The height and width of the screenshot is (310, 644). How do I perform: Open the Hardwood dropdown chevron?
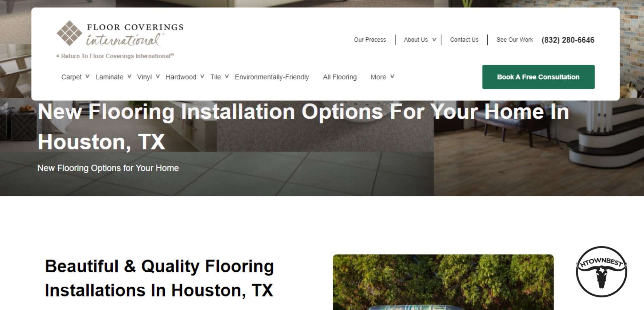pos(202,77)
